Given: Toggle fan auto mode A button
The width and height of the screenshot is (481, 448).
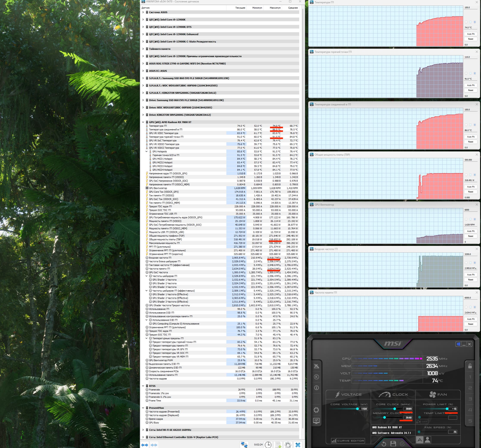Looking at the screenshot, I should point(420,440).
